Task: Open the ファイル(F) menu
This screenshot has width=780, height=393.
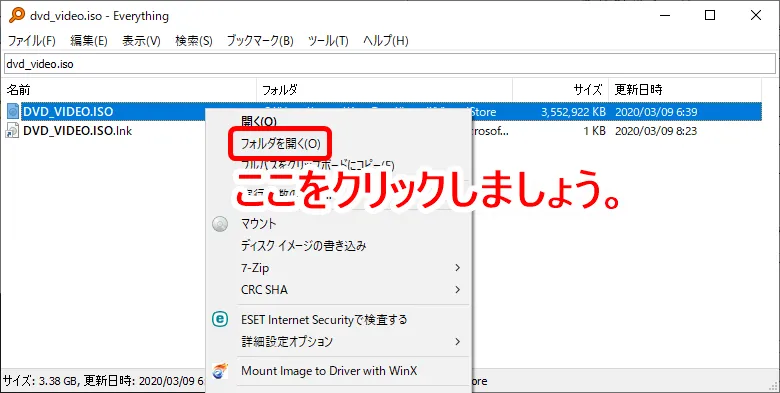Action: point(32,41)
